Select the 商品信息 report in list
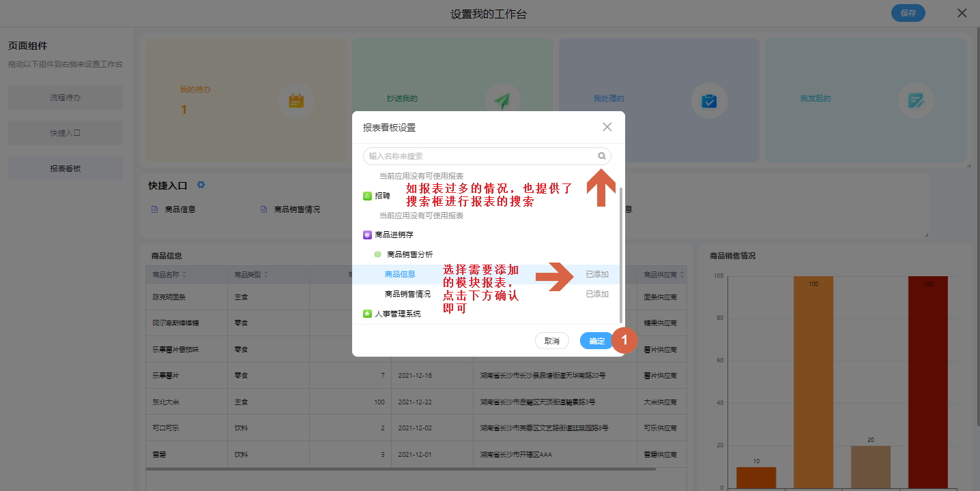The height and width of the screenshot is (491, 980). pyautogui.click(x=400, y=274)
